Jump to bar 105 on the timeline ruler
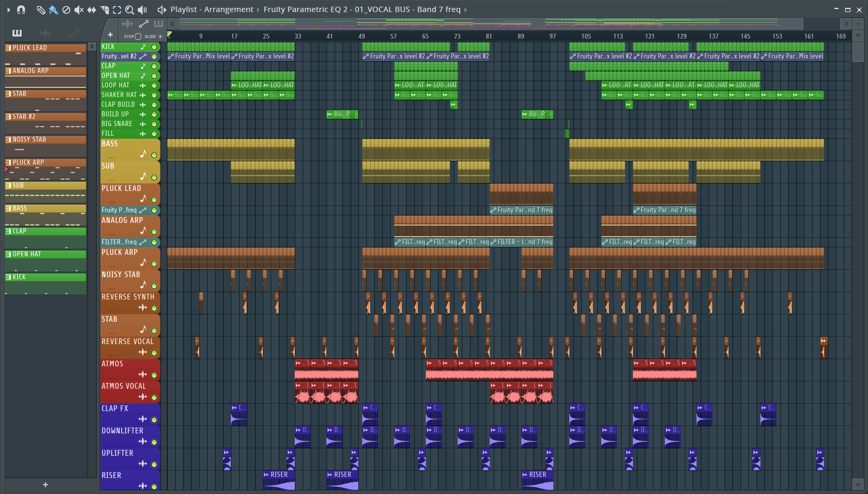The image size is (868, 494). coord(586,36)
